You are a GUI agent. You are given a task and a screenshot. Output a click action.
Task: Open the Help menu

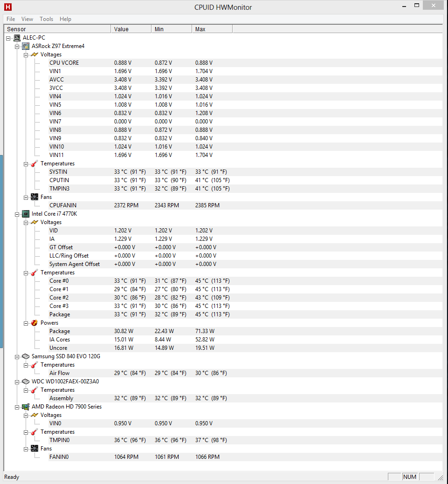pyautogui.click(x=65, y=19)
